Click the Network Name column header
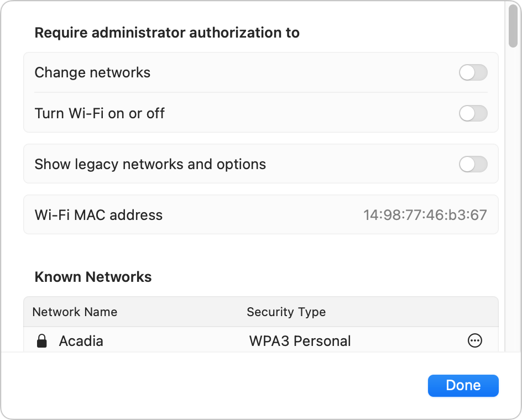 (x=74, y=312)
